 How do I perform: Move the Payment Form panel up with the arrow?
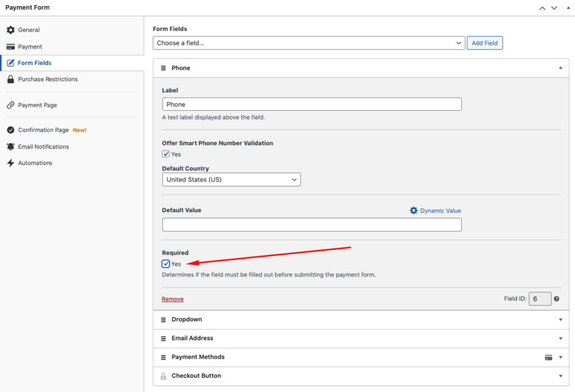click(x=542, y=8)
